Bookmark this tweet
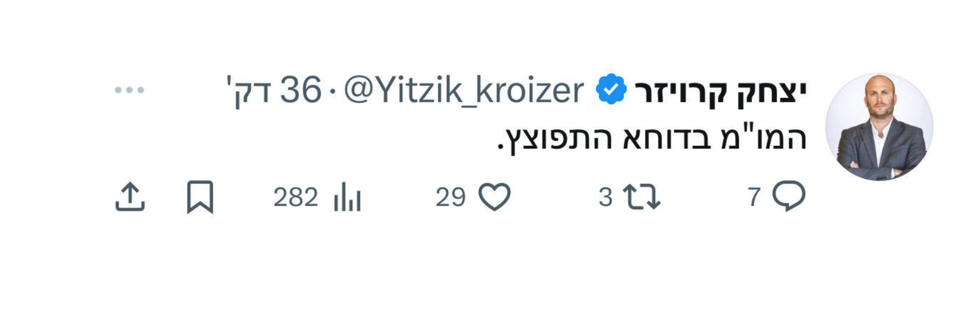Screen dimensions: 980x311 point(200,197)
